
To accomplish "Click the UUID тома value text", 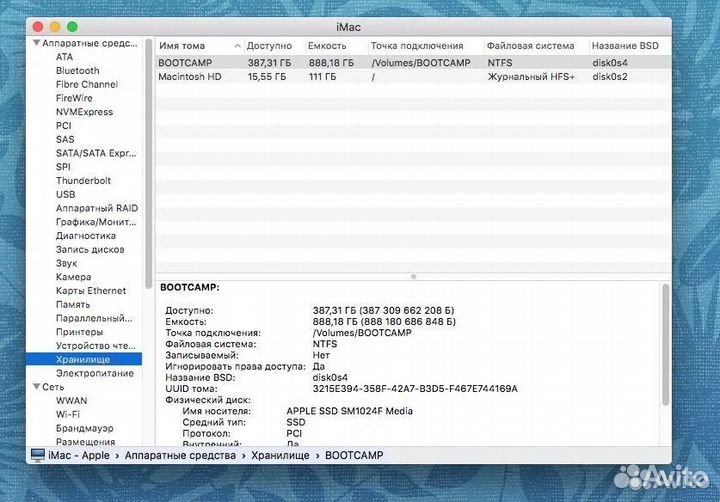I will point(415,389).
